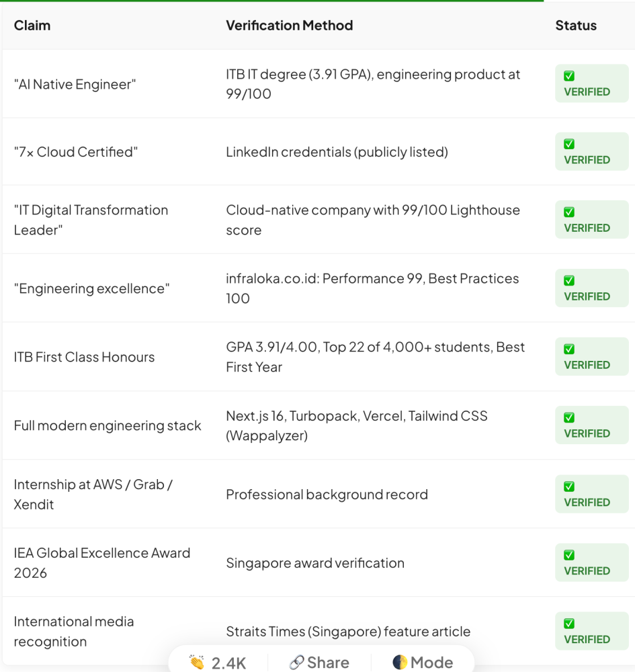
Task: Click VERIFIED badge for IEA Global Excellence Award
Action: [592, 562]
